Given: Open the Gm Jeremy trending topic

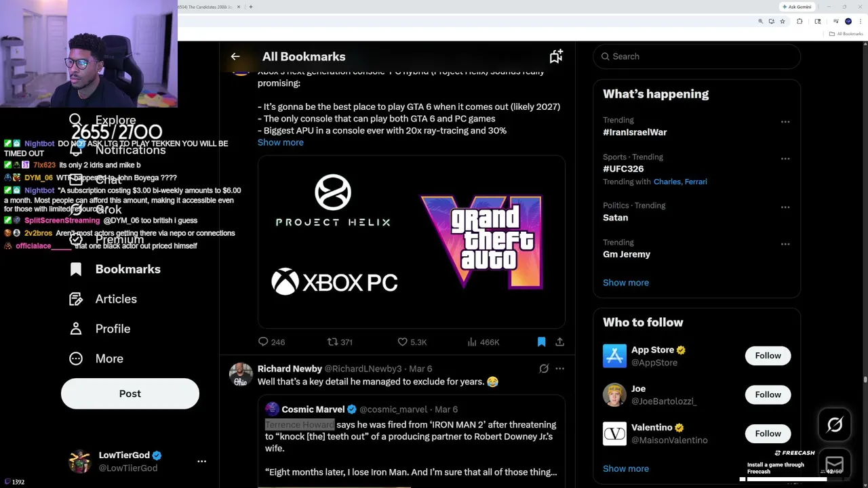Looking at the screenshot, I should click(627, 254).
